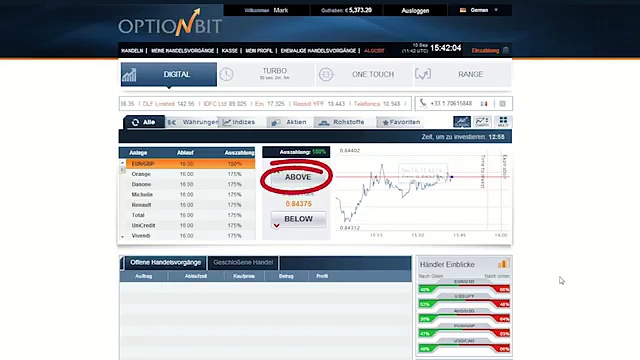Screen dimensions: 640x360
Task: Select the single-chart view icon
Action: (x=462, y=122)
